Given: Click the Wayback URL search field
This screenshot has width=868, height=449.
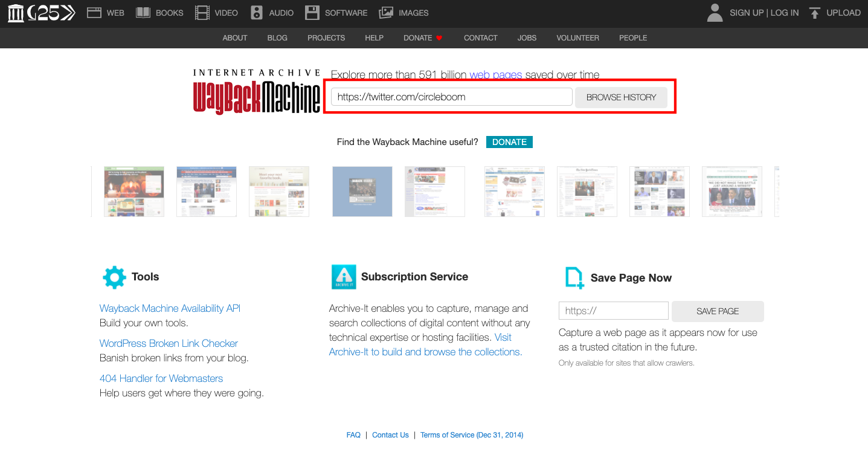Looking at the screenshot, I should coord(451,97).
